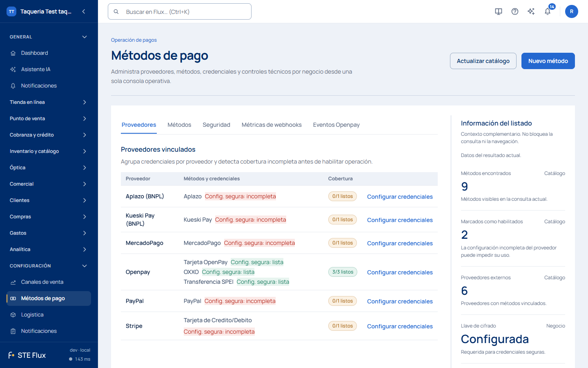
Task: Configure credentials for Stripe
Action: [400, 326]
